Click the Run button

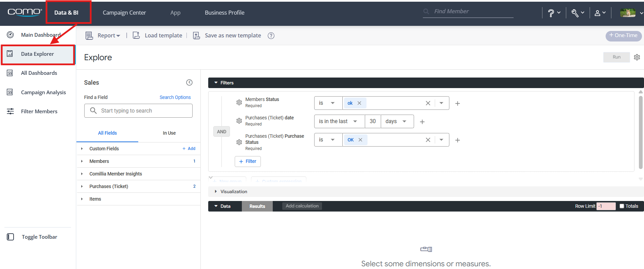[x=616, y=57]
